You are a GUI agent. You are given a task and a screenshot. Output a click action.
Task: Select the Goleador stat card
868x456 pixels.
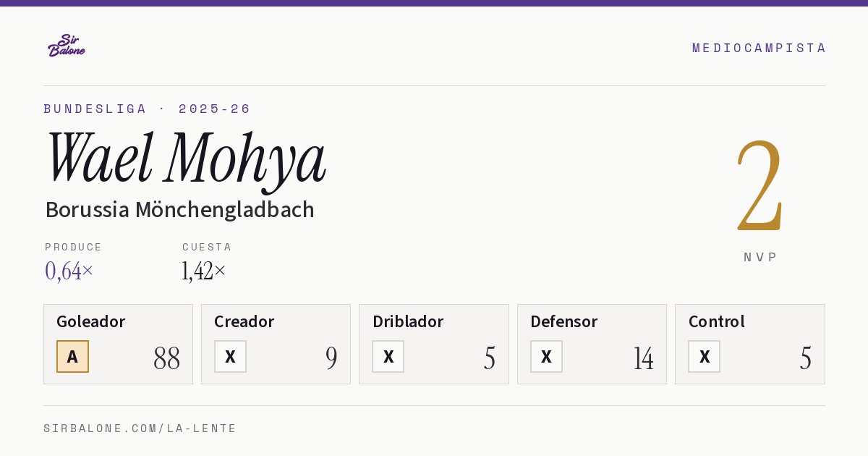pyautogui.click(x=118, y=344)
